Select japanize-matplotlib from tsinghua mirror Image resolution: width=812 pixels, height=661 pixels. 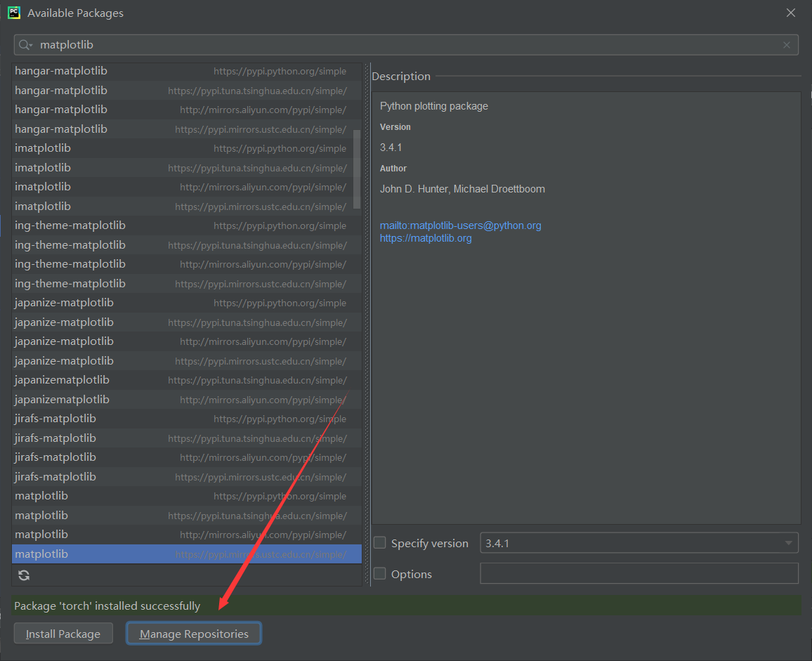[x=186, y=322]
